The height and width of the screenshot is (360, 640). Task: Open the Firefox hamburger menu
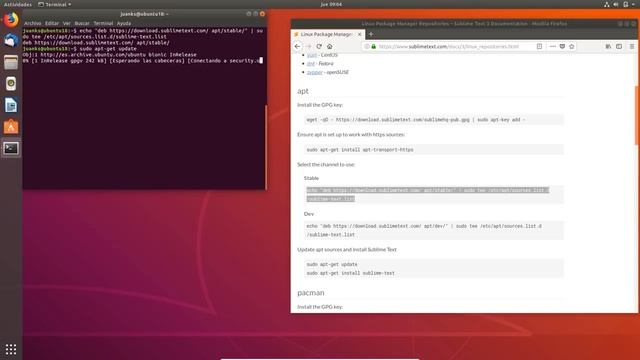coord(632,47)
